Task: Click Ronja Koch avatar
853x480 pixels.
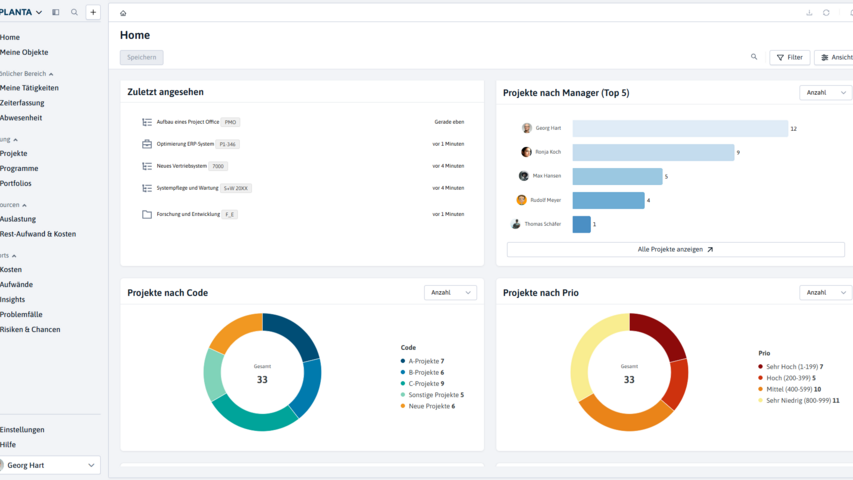Action: coord(526,152)
